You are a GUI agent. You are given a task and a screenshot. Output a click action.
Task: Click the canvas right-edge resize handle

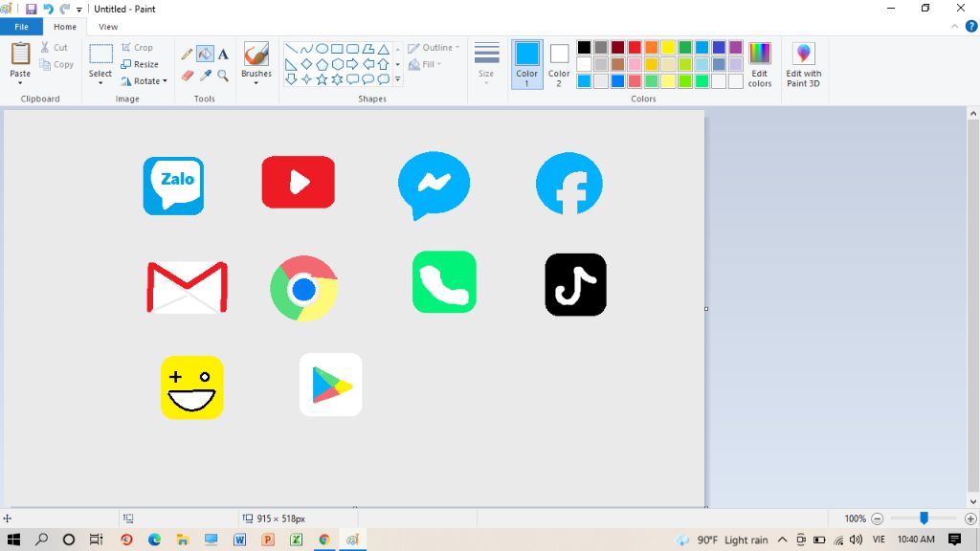point(706,309)
